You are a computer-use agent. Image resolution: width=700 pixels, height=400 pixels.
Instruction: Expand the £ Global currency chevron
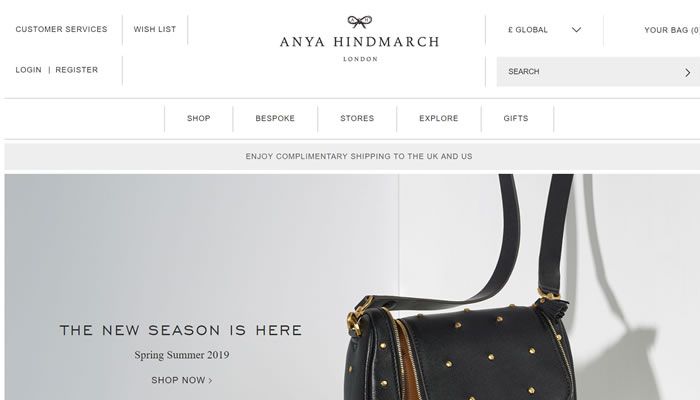[576, 30]
